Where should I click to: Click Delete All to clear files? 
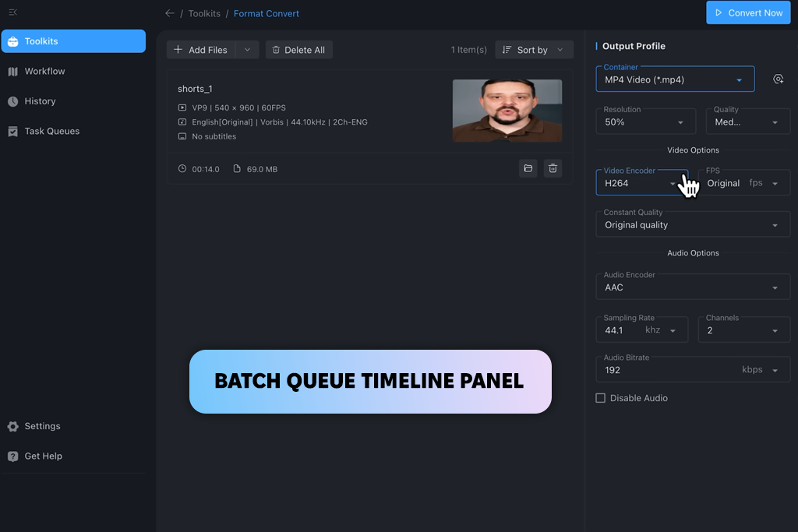point(298,50)
